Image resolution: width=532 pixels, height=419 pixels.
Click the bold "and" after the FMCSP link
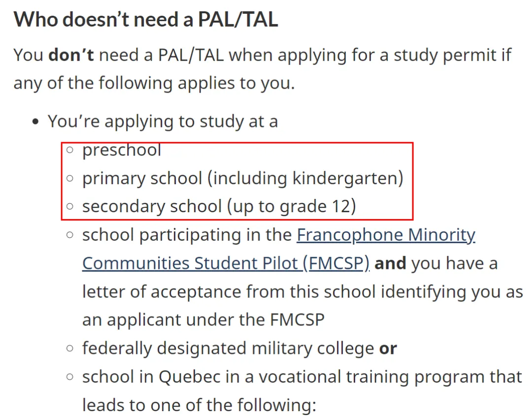(x=390, y=263)
